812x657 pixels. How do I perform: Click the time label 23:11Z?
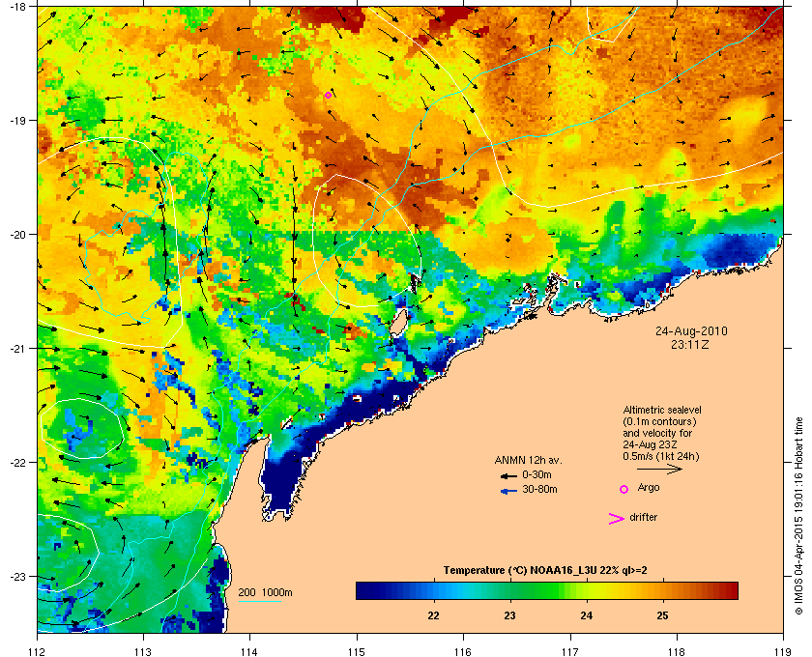point(690,344)
